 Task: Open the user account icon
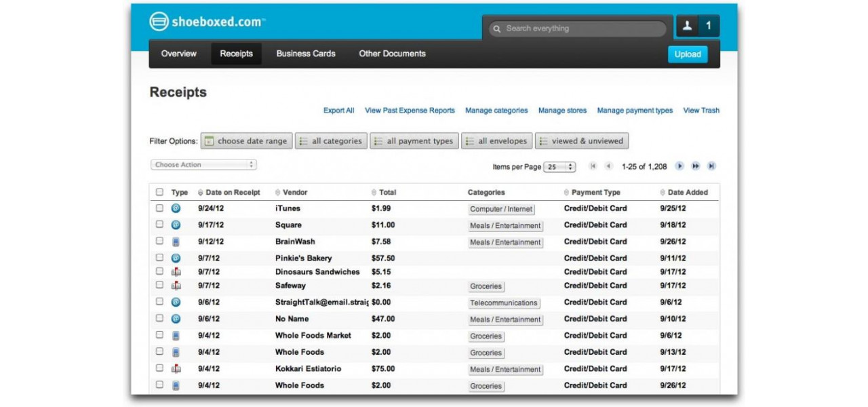687,26
